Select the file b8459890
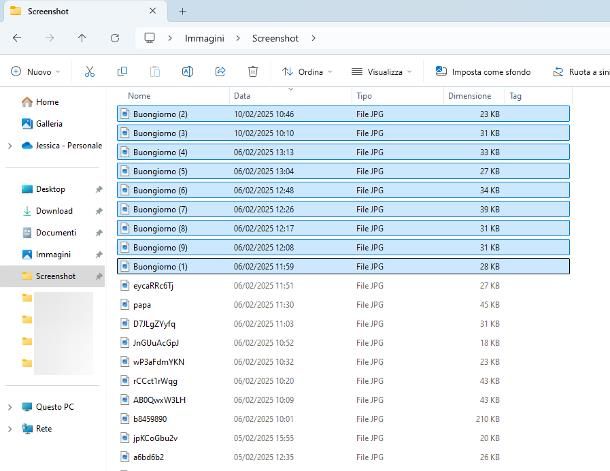Screen dimensions: 610x471 tap(343, 419)
